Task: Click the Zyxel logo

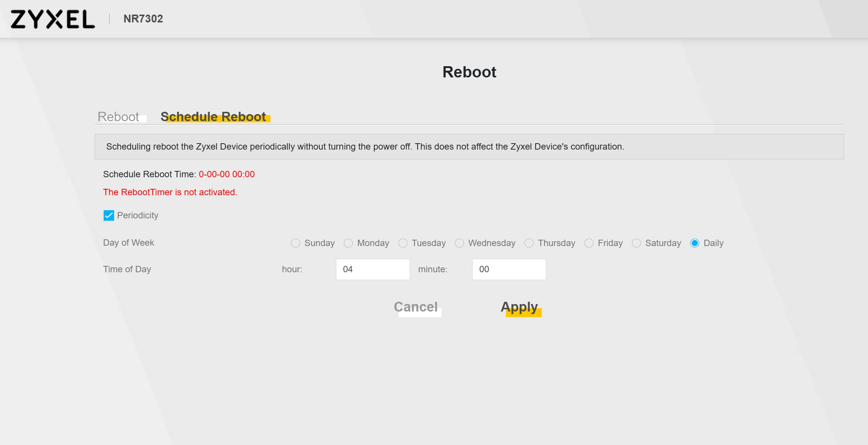Action: (53, 19)
